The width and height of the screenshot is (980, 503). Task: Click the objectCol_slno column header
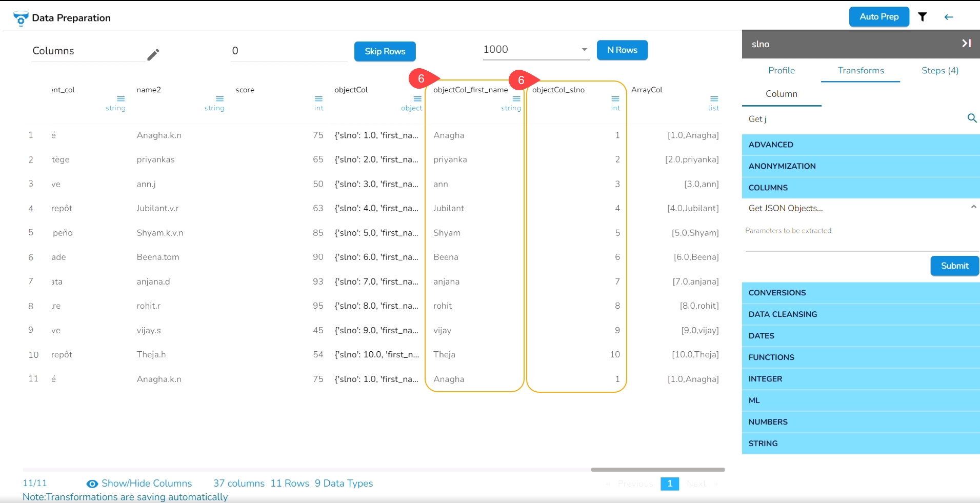point(558,90)
